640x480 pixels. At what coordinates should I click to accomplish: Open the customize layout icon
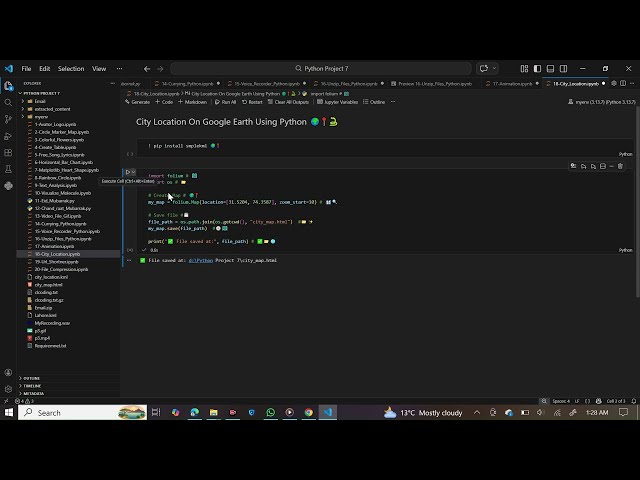[524, 69]
